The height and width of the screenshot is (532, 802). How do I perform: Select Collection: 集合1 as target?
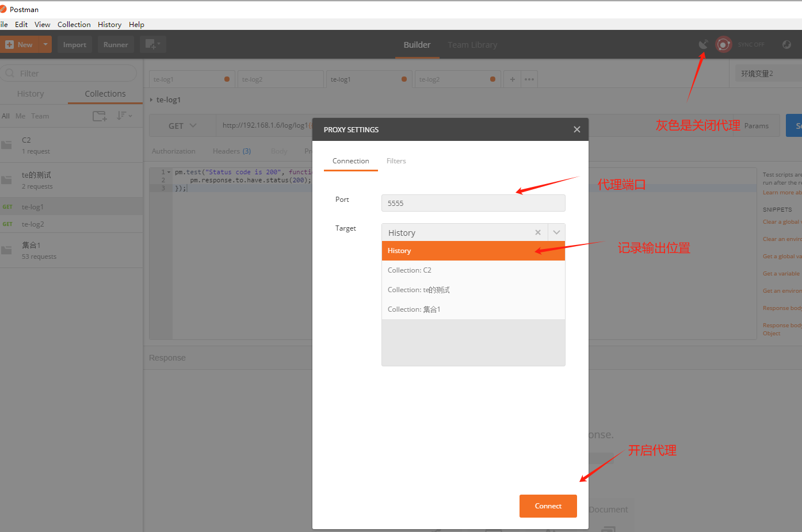pos(473,309)
